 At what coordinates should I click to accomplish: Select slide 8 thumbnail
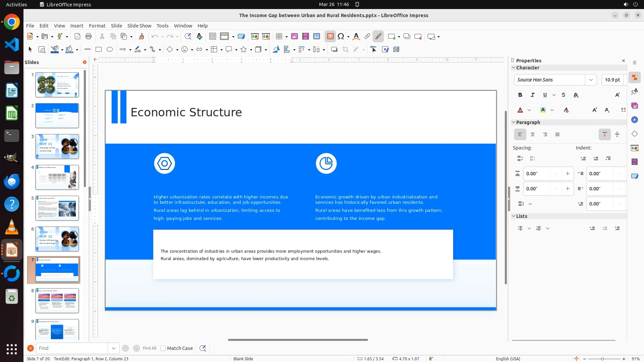[57, 300]
